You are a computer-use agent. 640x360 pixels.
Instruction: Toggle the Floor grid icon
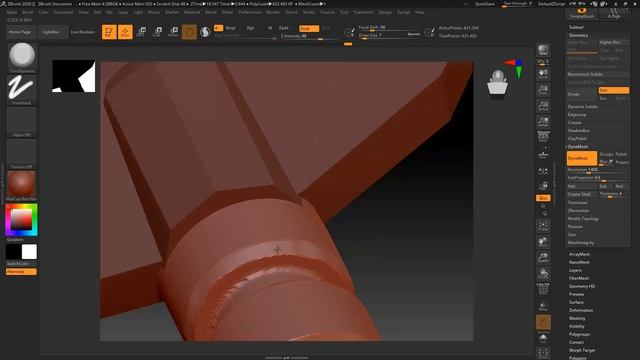pos(543,154)
